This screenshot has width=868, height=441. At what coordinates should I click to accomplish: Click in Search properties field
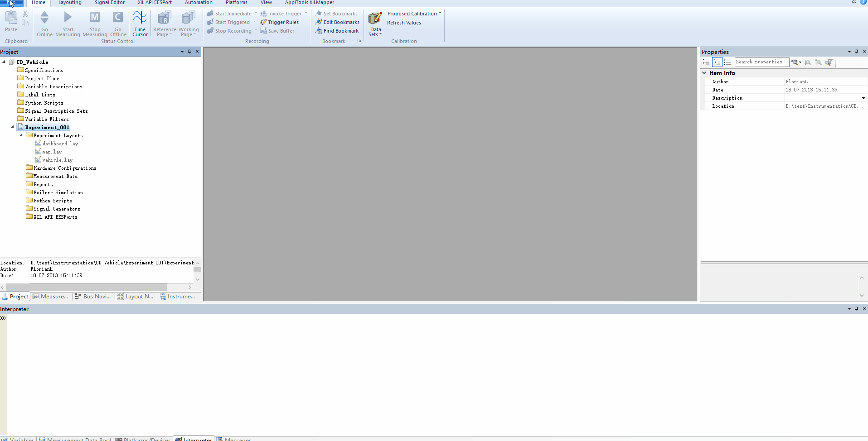pyautogui.click(x=761, y=62)
